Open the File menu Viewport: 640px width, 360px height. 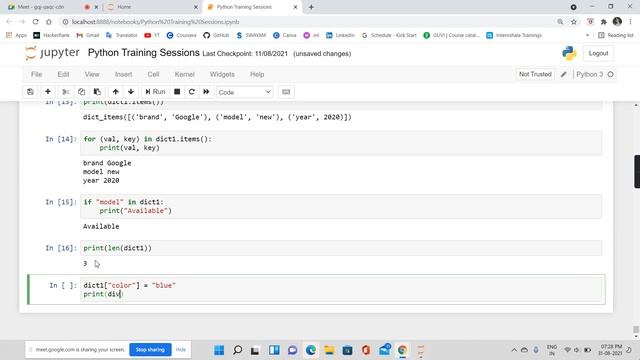(36, 74)
